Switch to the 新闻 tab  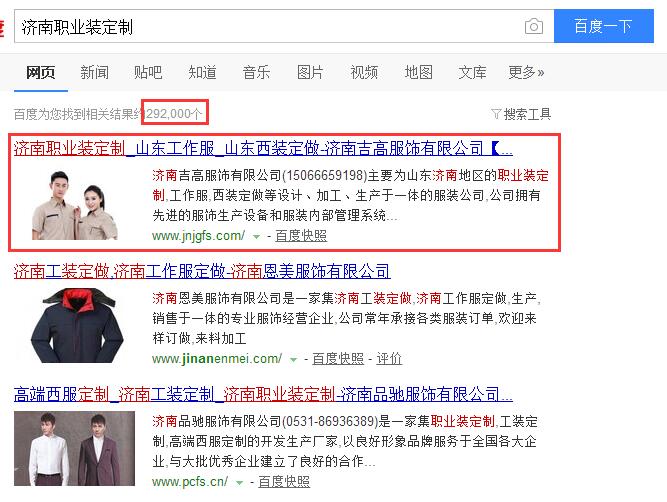[94, 72]
